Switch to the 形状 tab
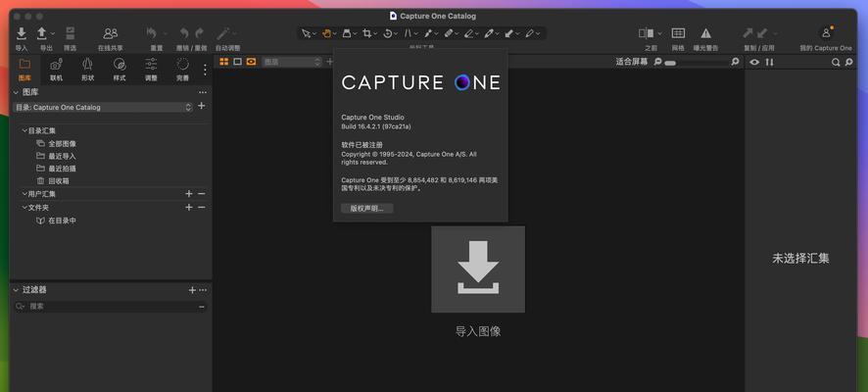Image resolution: width=868 pixels, height=392 pixels. [87, 70]
